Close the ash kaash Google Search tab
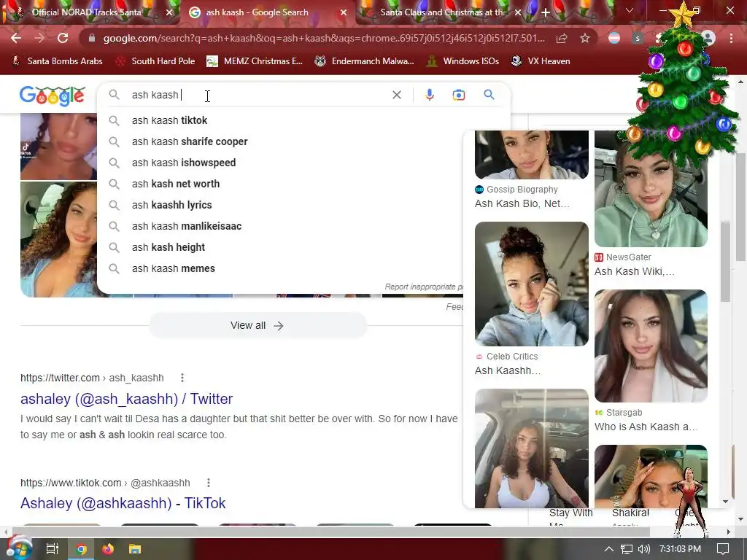This screenshot has width=747, height=560. click(x=344, y=13)
